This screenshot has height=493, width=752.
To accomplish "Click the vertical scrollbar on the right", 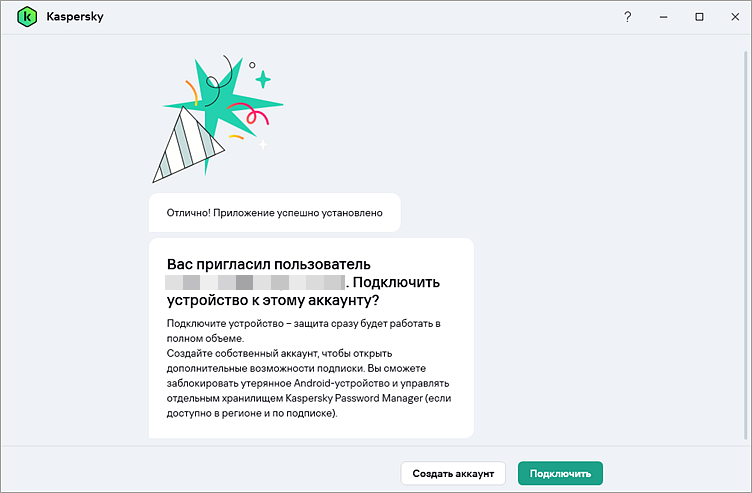I will pos(745,245).
